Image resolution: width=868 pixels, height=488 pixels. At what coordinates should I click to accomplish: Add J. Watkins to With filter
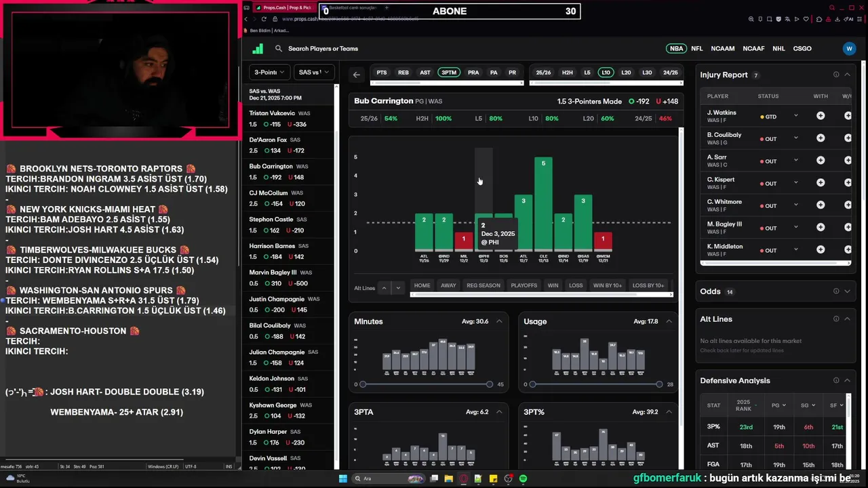[x=821, y=116]
